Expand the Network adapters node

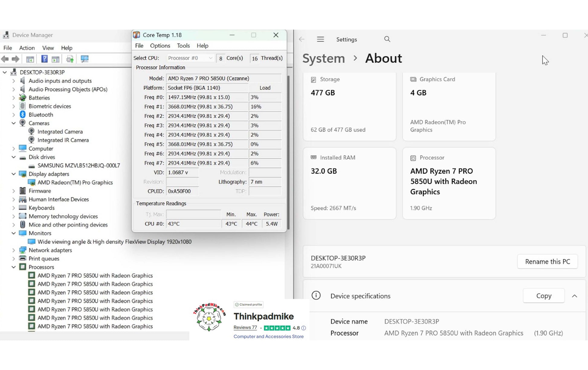pyautogui.click(x=14, y=250)
